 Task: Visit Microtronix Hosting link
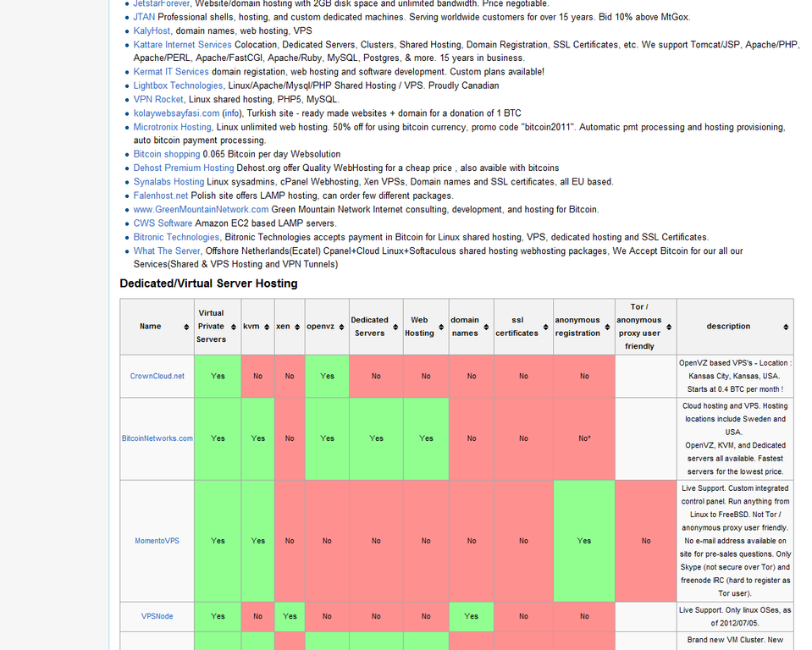173,127
